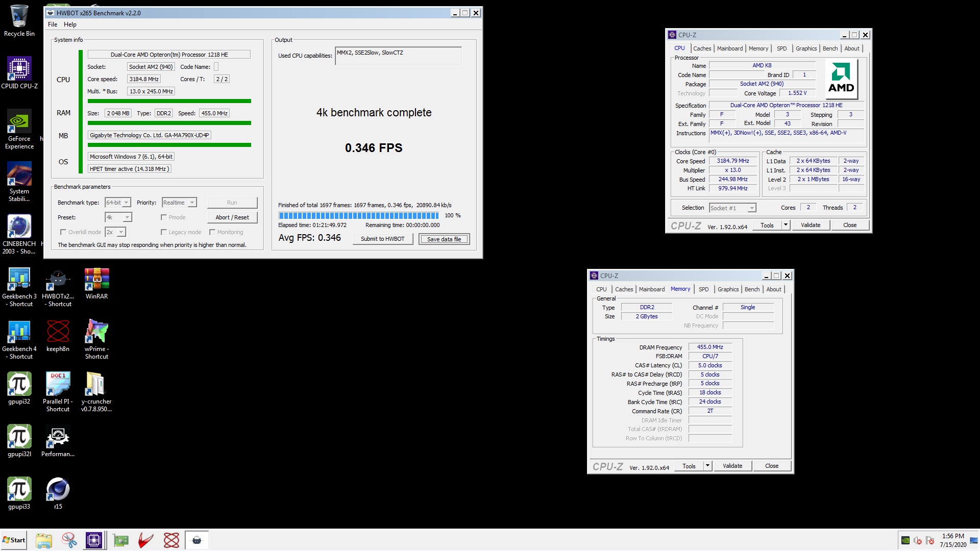Click Close in lower CPU-Z window
This screenshot has height=551, width=980.
click(772, 466)
